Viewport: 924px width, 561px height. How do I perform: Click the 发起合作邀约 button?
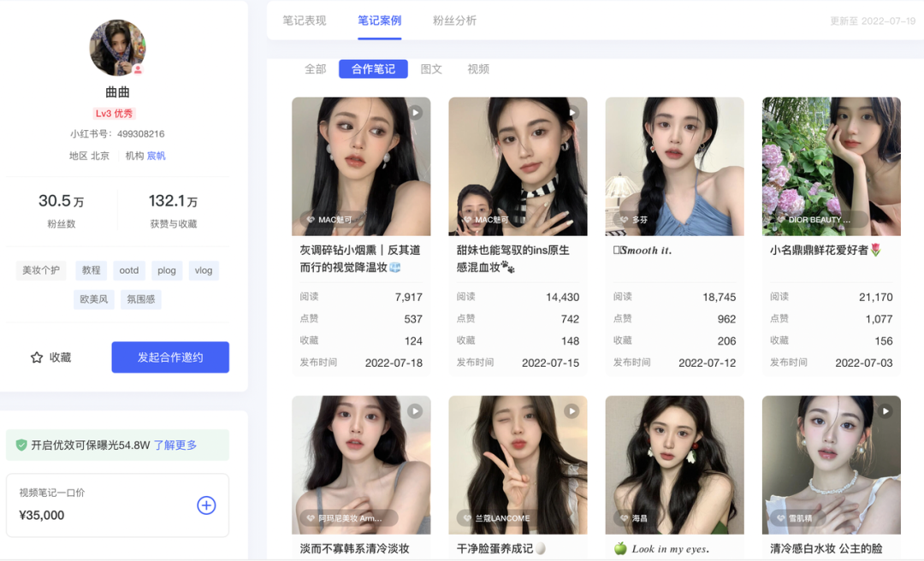tap(170, 357)
